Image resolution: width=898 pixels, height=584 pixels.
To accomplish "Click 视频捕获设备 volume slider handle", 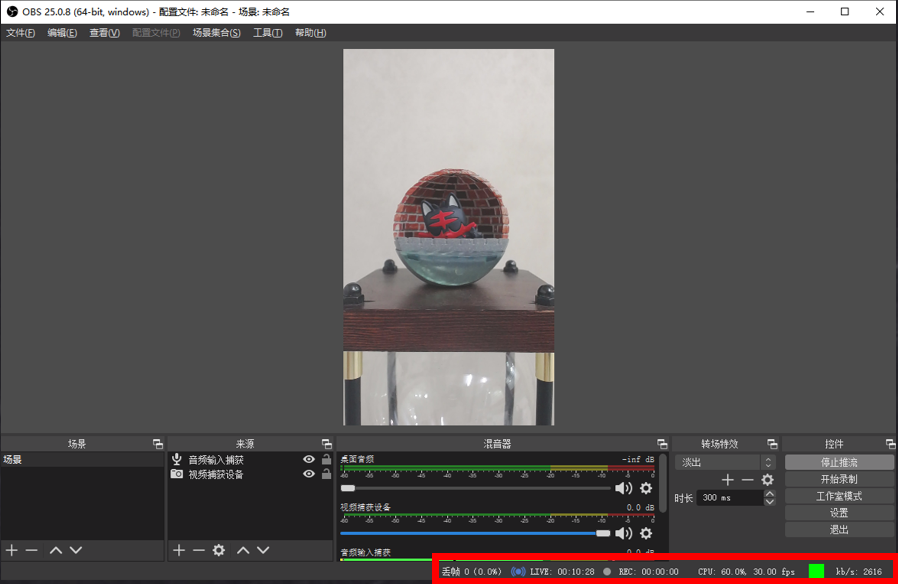I will 603,533.
